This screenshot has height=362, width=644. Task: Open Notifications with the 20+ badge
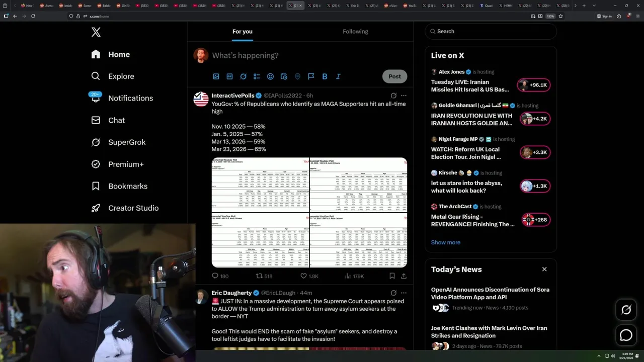point(121,98)
